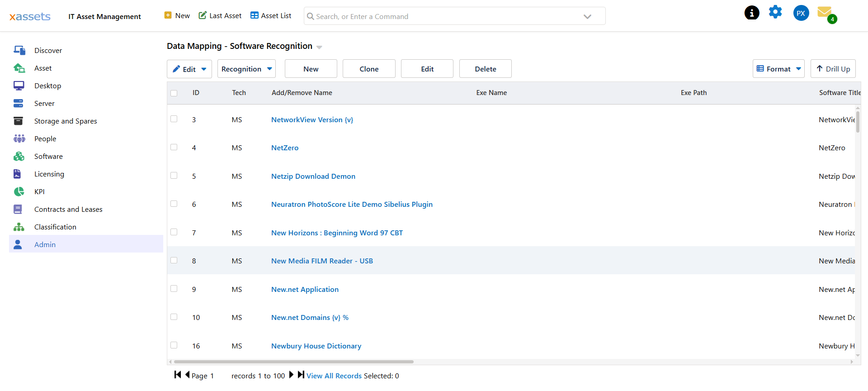Click the Asset sidebar icon
The image size is (868, 391).
[19, 68]
